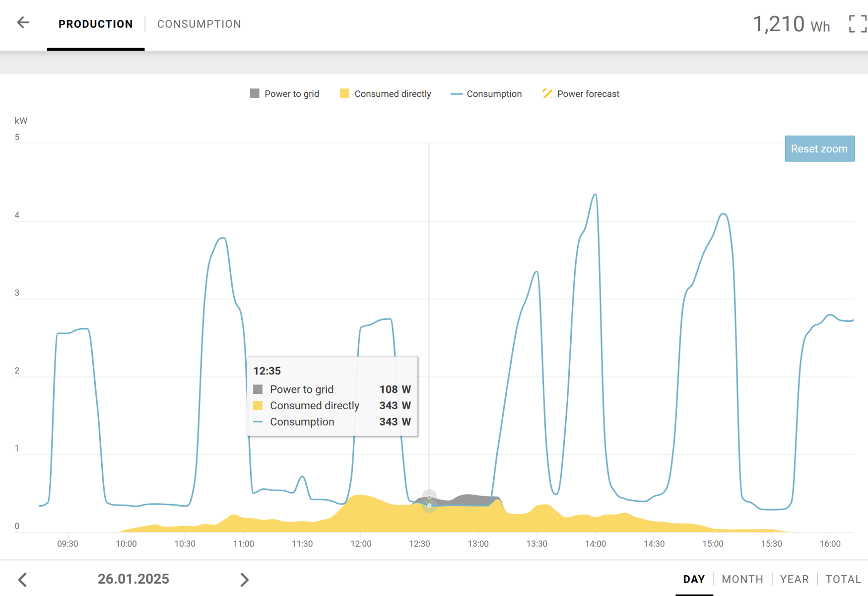This screenshot has width=868, height=596.
Task: Toggle Power to grid series label
Action: click(x=291, y=94)
